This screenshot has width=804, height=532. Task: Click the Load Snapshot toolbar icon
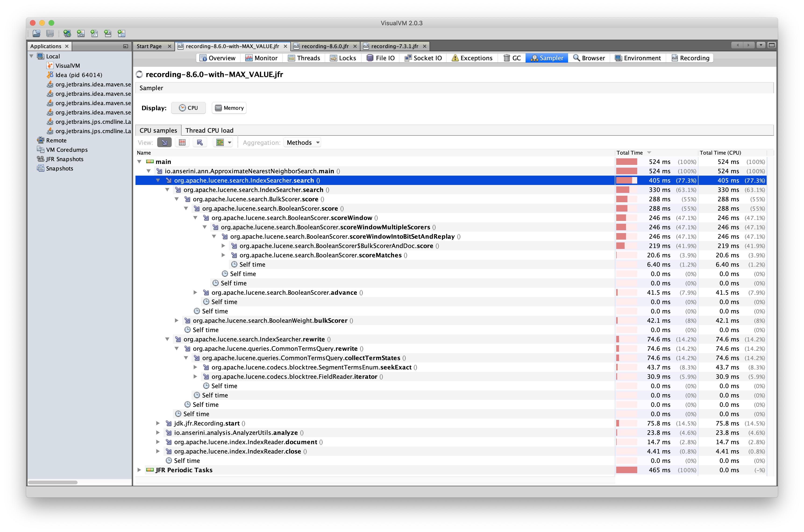coord(36,33)
